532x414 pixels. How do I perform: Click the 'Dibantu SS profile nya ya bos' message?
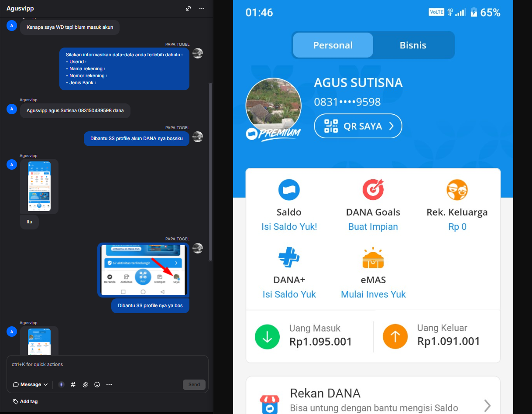150,306
